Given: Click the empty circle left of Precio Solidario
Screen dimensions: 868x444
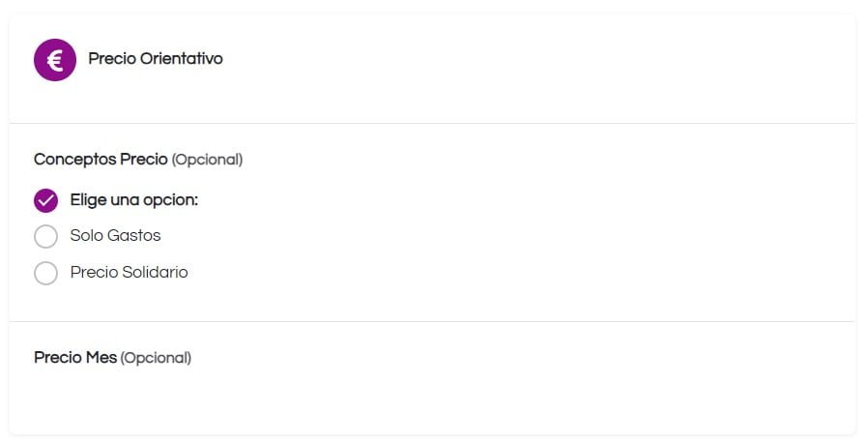Looking at the screenshot, I should (x=46, y=274).
